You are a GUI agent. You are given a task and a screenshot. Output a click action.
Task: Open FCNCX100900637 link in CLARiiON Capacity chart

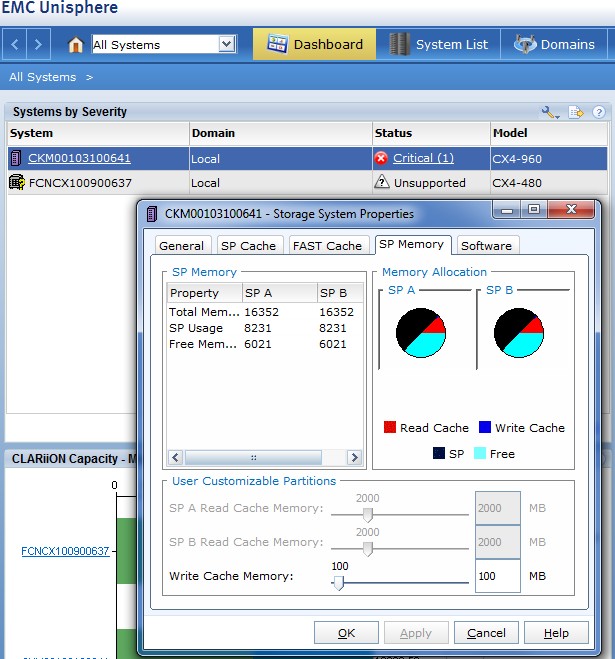pos(65,551)
